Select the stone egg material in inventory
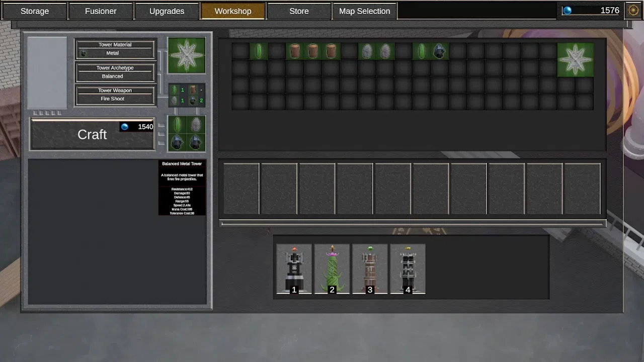 tap(367, 50)
